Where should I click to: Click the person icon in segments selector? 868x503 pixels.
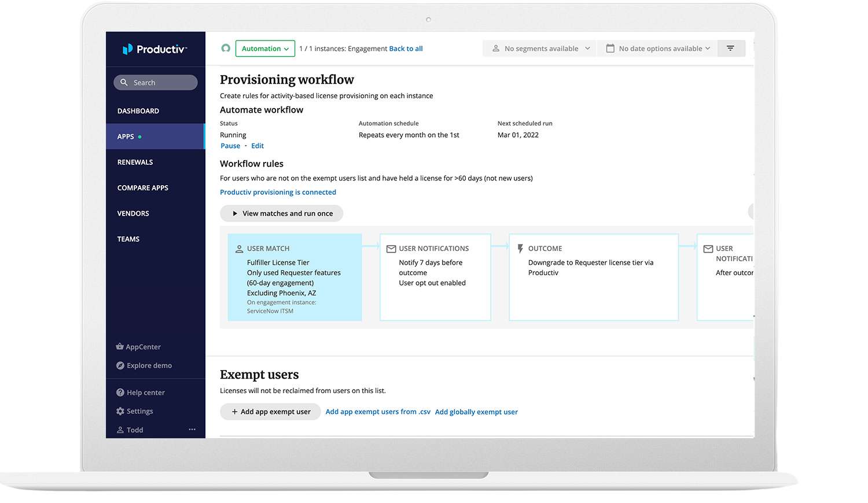[496, 49]
